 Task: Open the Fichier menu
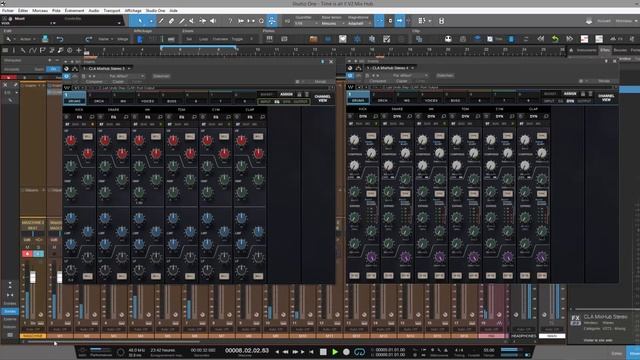point(8,11)
